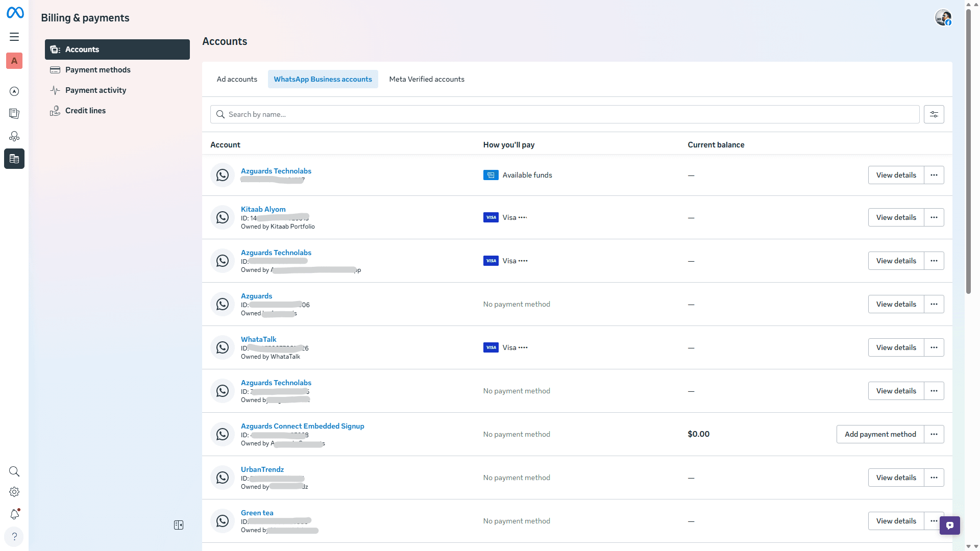980x551 pixels.
Task: Click the WhatsApp icon for UrbanTrendz row
Action: point(223,478)
